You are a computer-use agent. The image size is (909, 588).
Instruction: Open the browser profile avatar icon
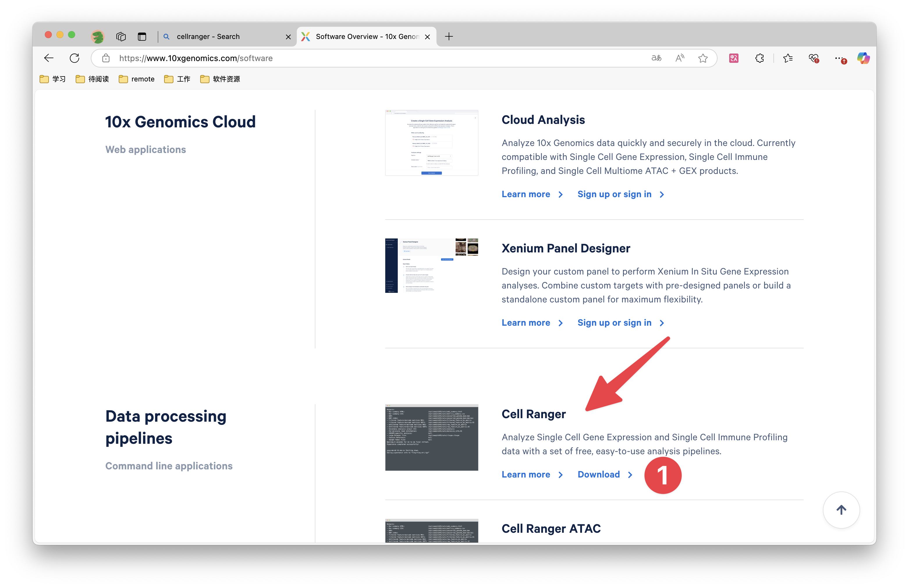[x=98, y=36]
